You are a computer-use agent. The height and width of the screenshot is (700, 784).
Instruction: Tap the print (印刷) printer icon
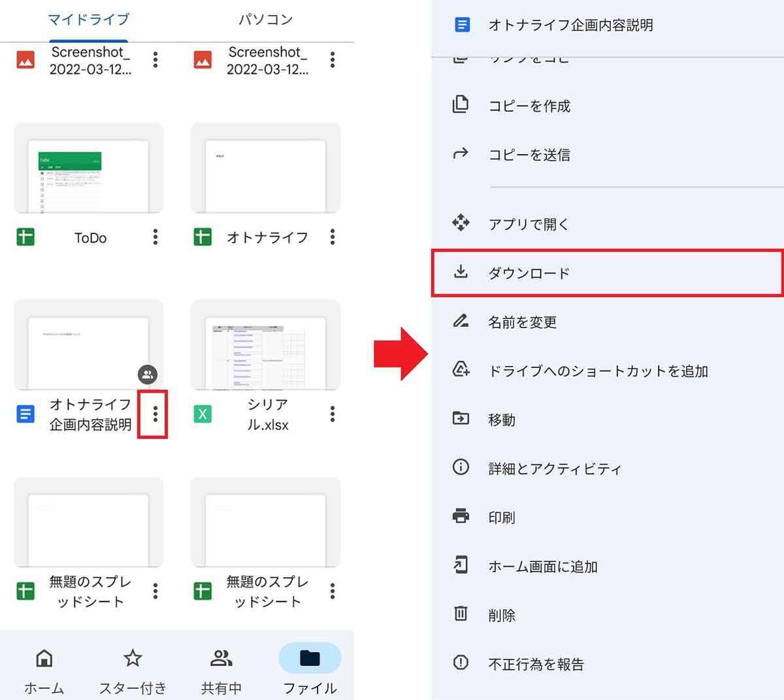461,516
